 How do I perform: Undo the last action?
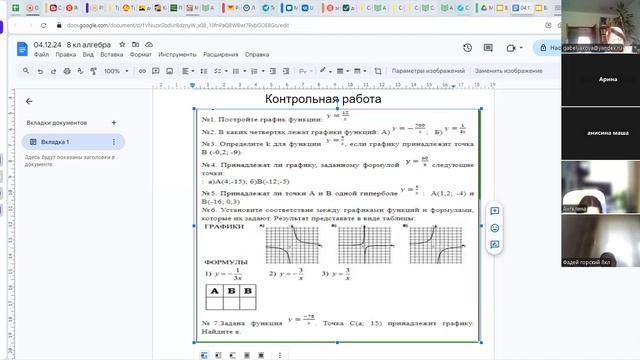click(x=40, y=71)
